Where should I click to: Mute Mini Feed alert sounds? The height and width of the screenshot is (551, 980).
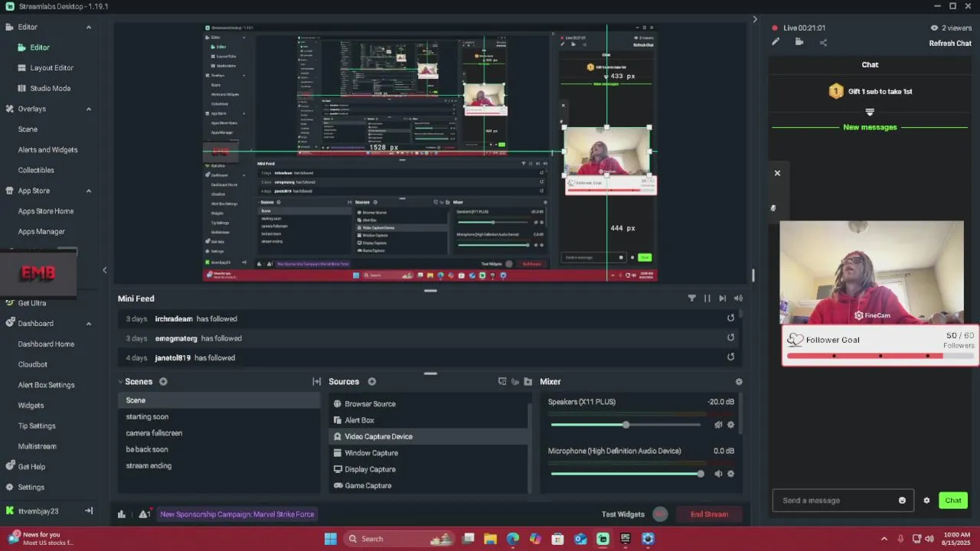point(738,298)
